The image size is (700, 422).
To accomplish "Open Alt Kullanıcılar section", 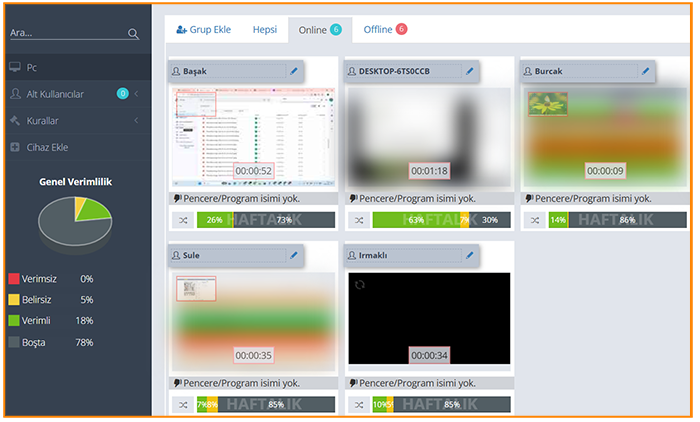I will tap(79, 94).
